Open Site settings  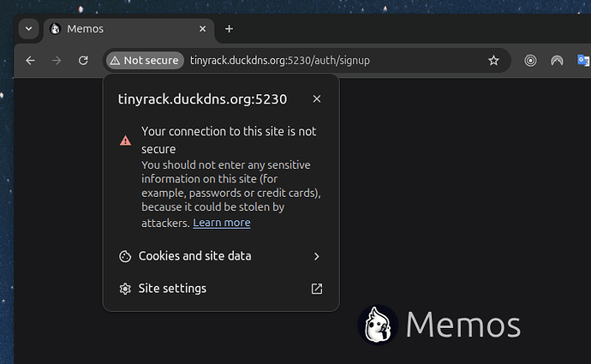click(x=221, y=289)
